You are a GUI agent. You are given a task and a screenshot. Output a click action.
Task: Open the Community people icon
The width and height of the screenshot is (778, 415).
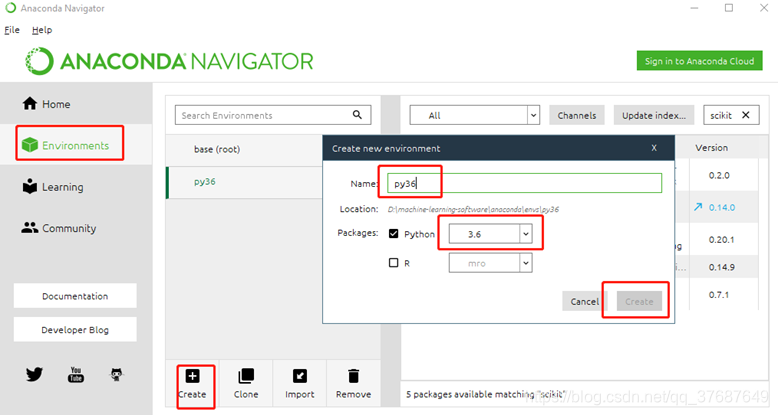(30, 227)
